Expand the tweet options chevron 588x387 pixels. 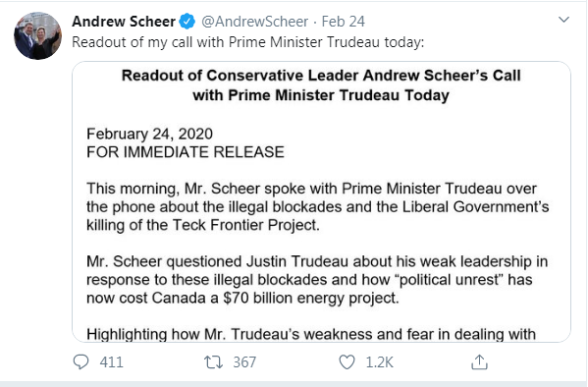563,20
